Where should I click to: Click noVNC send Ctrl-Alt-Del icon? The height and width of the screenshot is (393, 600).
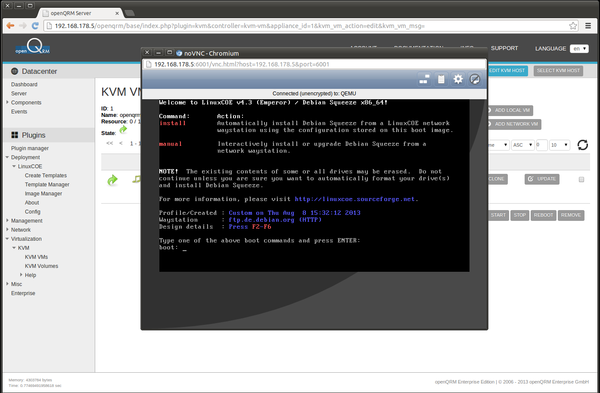(x=424, y=79)
